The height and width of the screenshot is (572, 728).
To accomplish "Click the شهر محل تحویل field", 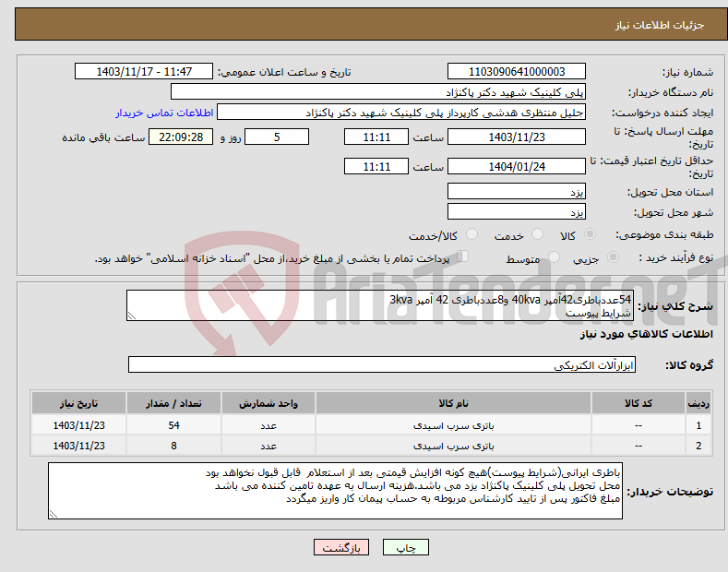I will click(517, 211).
